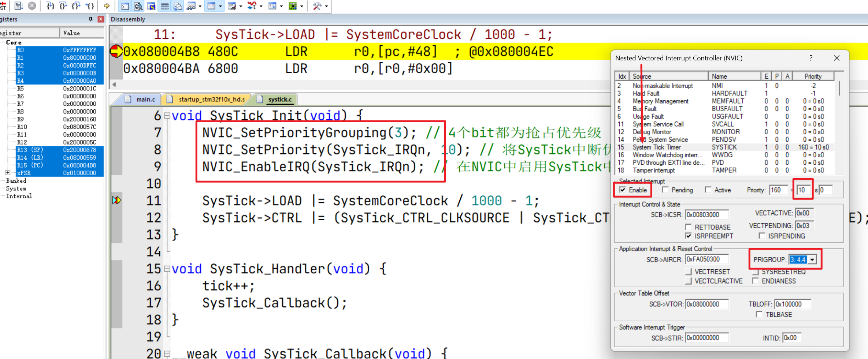Click the SCB->ICSR value field

(707, 214)
